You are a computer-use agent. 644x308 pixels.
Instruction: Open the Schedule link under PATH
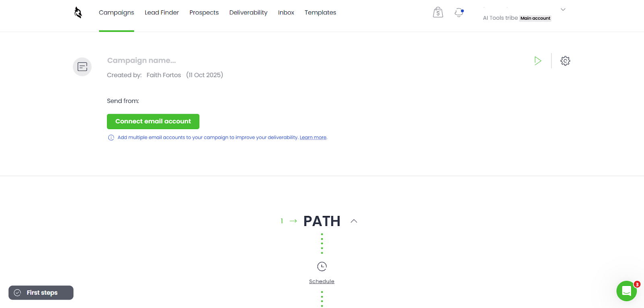322,281
